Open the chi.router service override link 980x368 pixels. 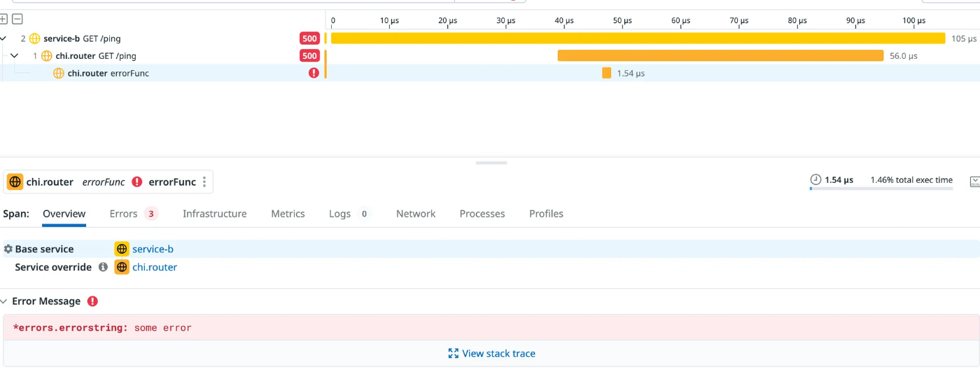pos(155,267)
